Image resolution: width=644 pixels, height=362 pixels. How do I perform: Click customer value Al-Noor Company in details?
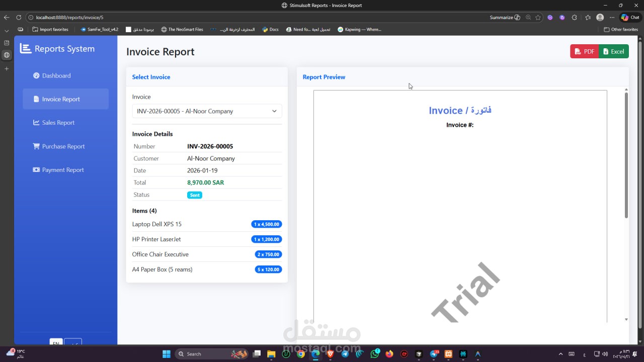tap(211, 158)
